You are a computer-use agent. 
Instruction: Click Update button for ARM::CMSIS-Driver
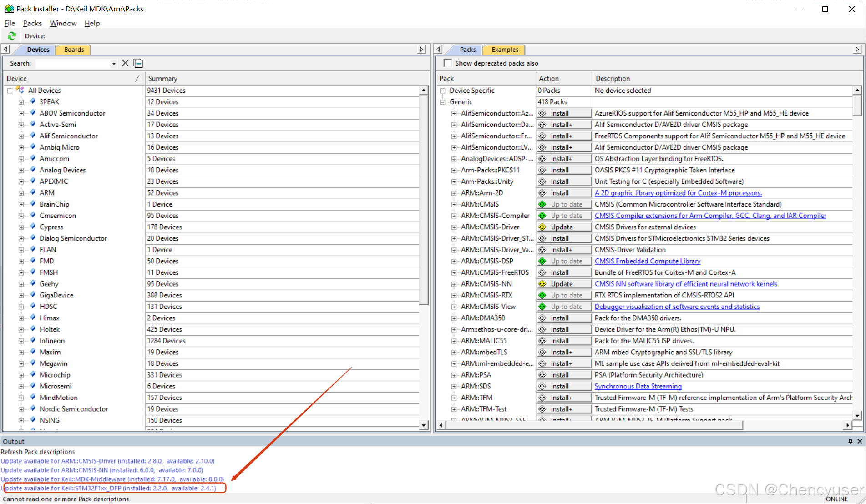pyautogui.click(x=564, y=227)
